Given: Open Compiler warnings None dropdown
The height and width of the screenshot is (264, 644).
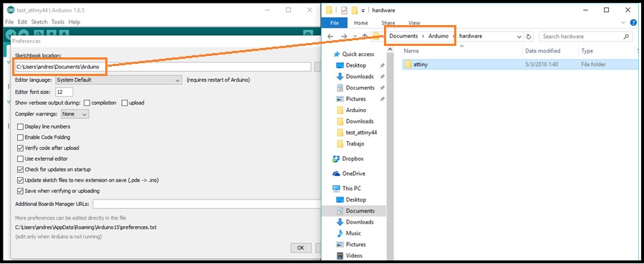Looking at the screenshot, I should click(x=75, y=114).
